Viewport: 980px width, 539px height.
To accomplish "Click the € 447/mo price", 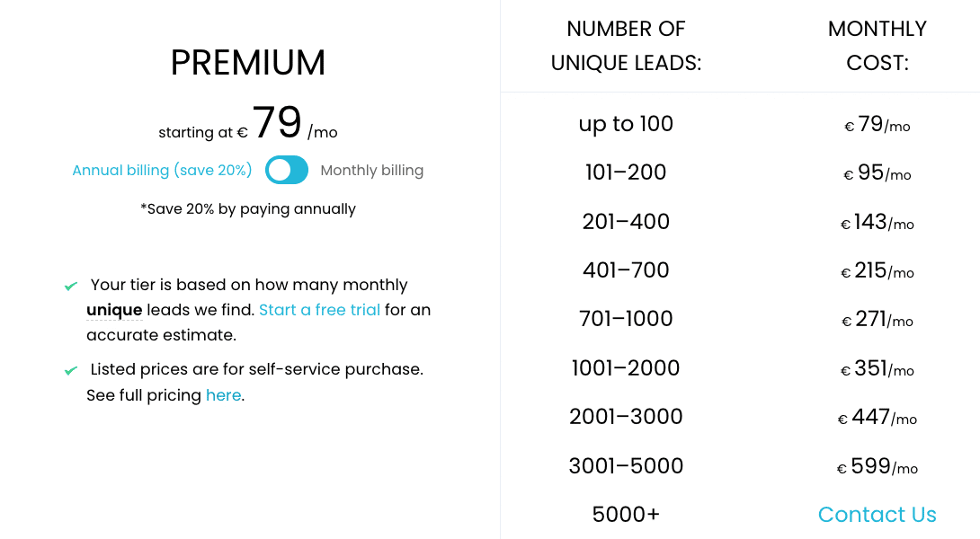I will [x=877, y=417].
